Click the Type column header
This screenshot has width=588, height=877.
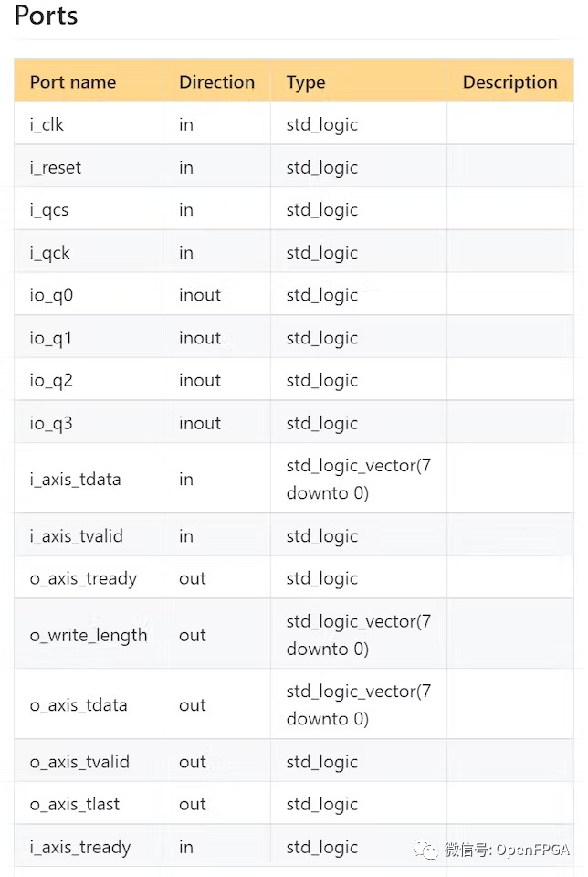point(306,83)
